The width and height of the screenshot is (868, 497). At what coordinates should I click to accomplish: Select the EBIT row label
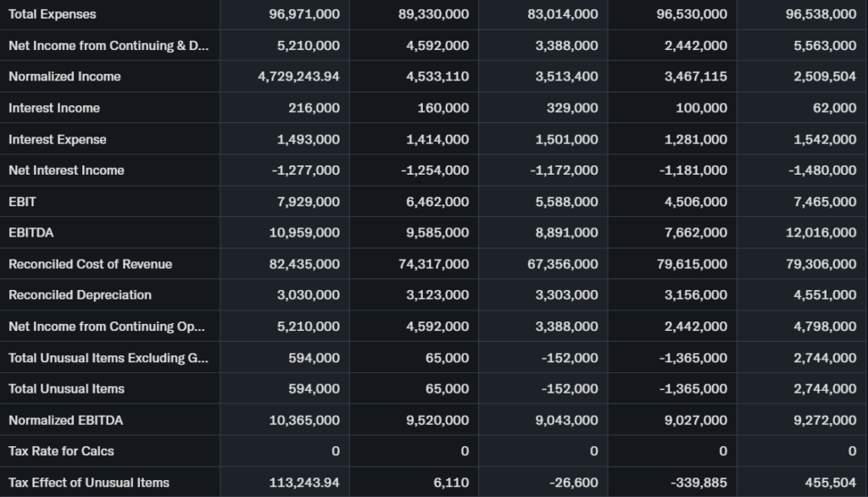[x=23, y=202]
